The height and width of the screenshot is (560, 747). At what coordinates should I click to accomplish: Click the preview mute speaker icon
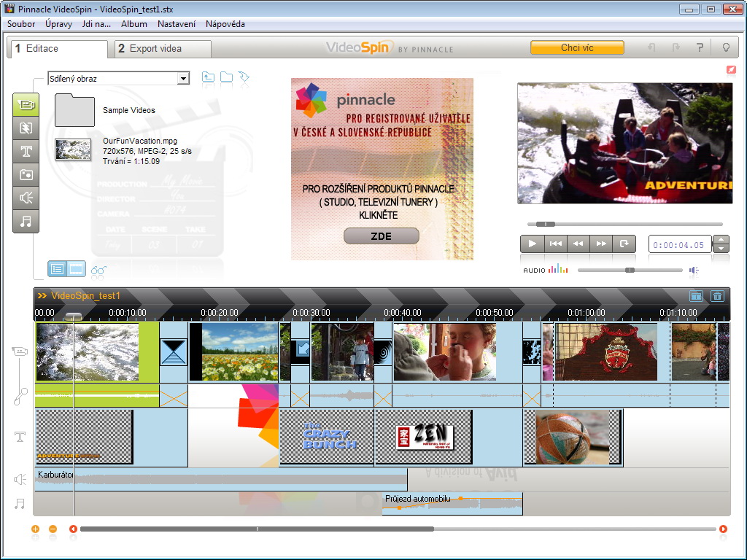[x=694, y=270]
